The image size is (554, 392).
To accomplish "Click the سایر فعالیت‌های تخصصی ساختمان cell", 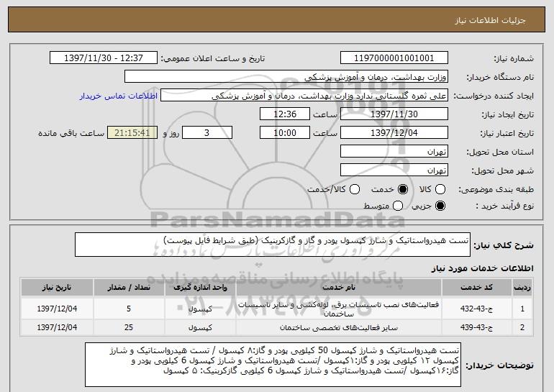I will coord(338,328).
